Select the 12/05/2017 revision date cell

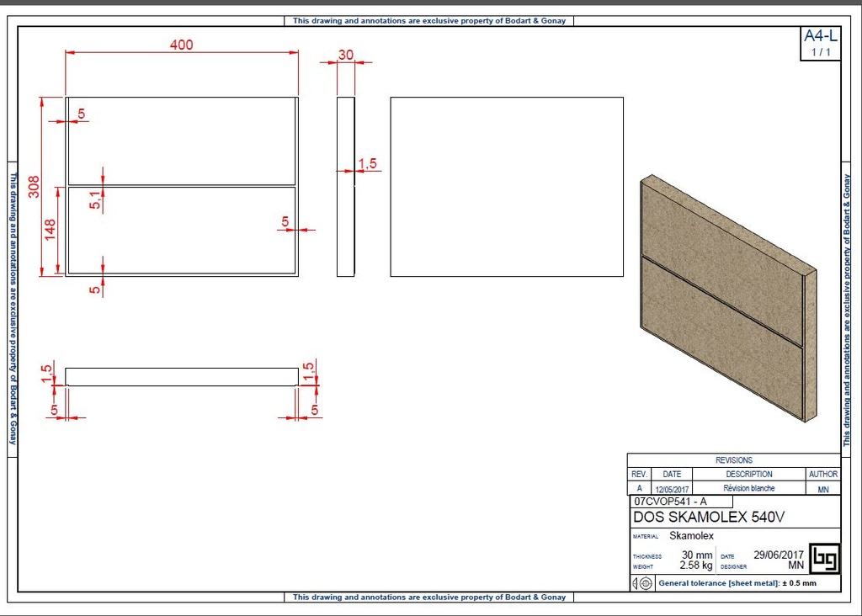tap(672, 489)
